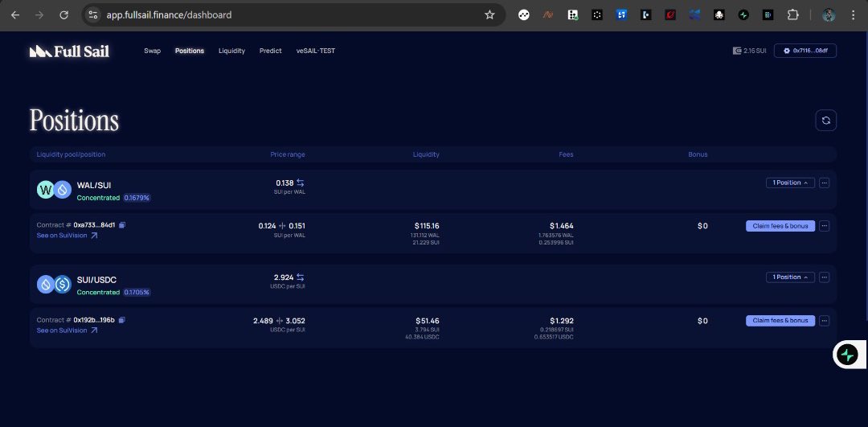Viewport: 868px width, 427px height.
Task: Click the 2.16 SUI wallet balance icon
Action: coord(737,51)
